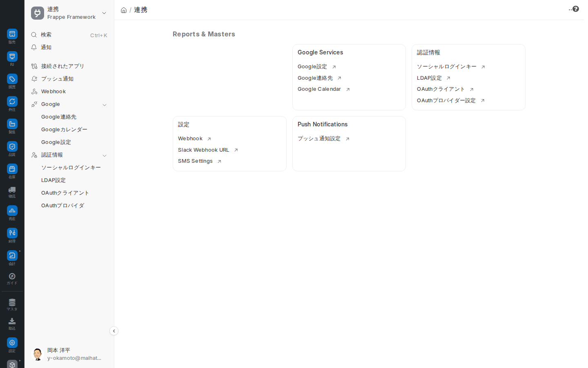The width and height of the screenshot is (588, 368).
Task: Click the arrow icon beside プッシュ通知設定
Action: [347, 139]
